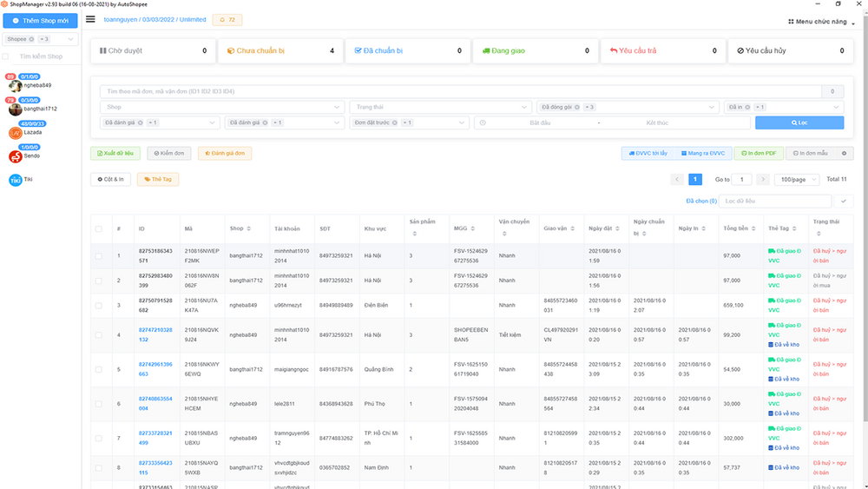Go to next page arrow

(762, 179)
